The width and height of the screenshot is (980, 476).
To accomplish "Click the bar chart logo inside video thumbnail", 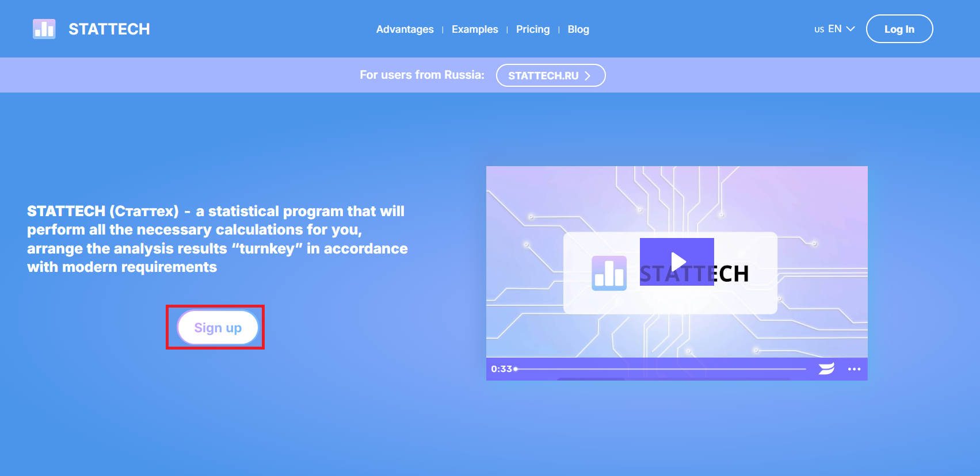I will point(609,274).
